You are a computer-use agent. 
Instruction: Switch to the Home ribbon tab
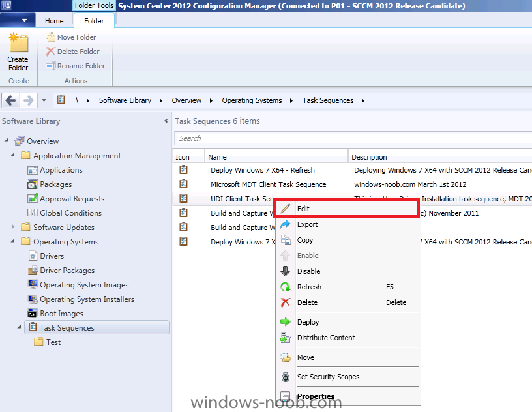(54, 21)
